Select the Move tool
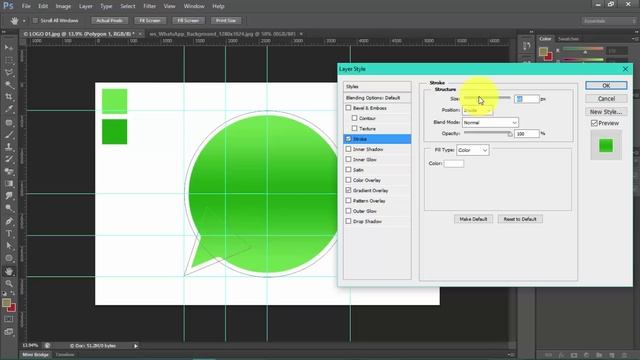 [9, 48]
